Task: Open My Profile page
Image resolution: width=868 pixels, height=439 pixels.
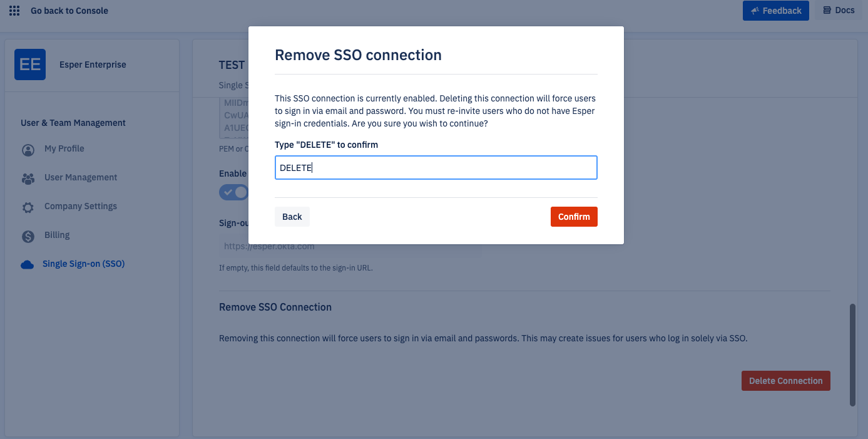Action: (x=64, y=148)
